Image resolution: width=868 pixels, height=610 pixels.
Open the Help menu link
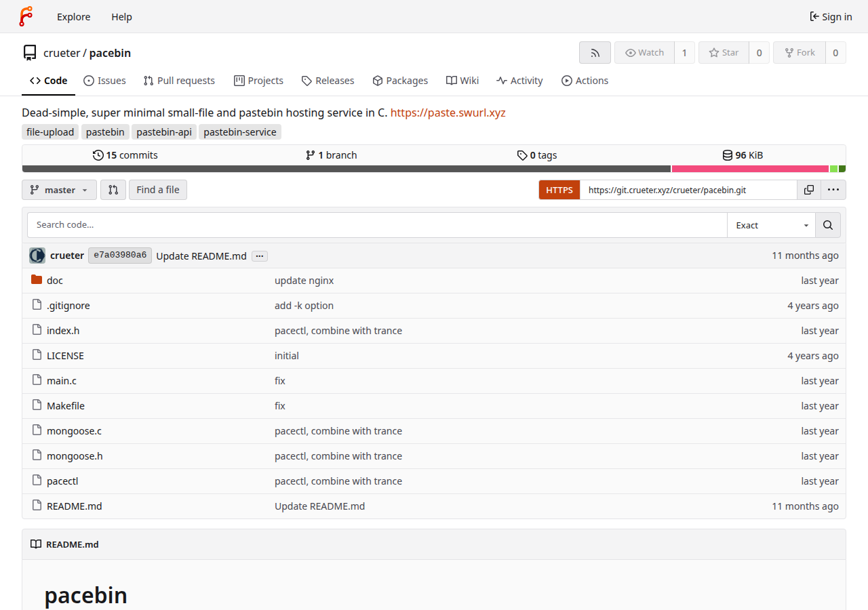coord(121,17)
